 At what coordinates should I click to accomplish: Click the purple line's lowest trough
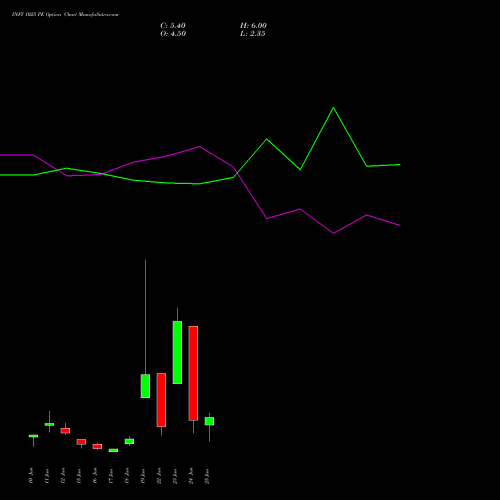(x=333, y=233)
